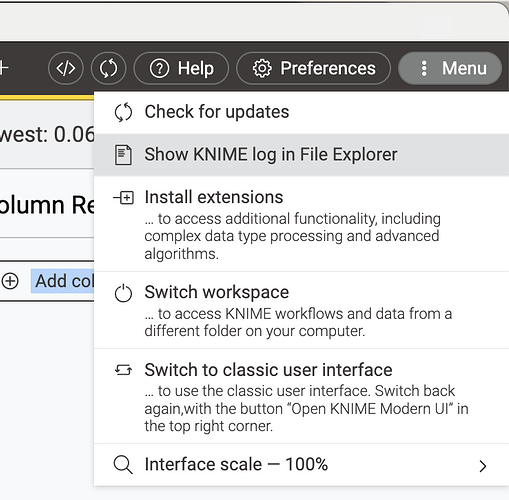Open Preferences
This screenshot has height=500, width=509.
pos(313,68)
